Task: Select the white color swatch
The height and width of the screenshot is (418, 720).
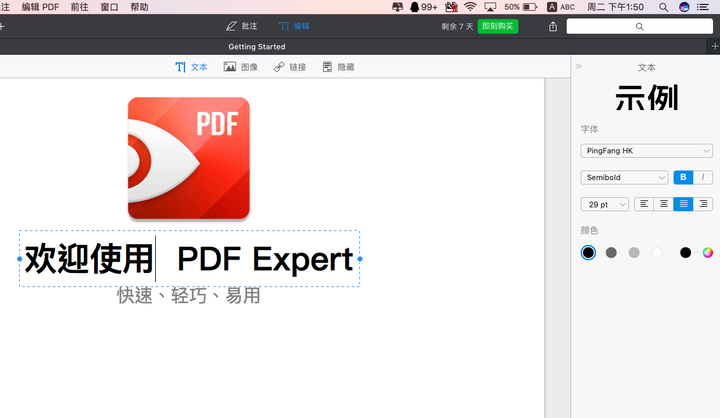Action: [657, 253]
